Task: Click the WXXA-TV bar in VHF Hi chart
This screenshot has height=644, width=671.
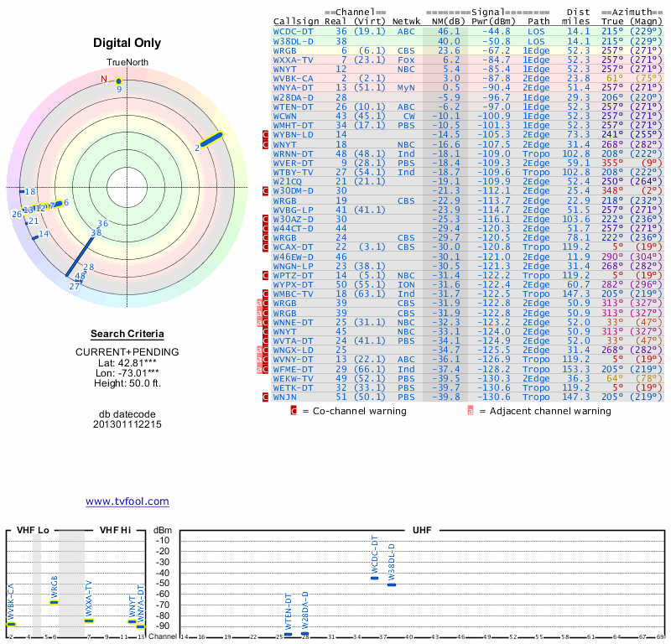Action: (x=89, y=621)
